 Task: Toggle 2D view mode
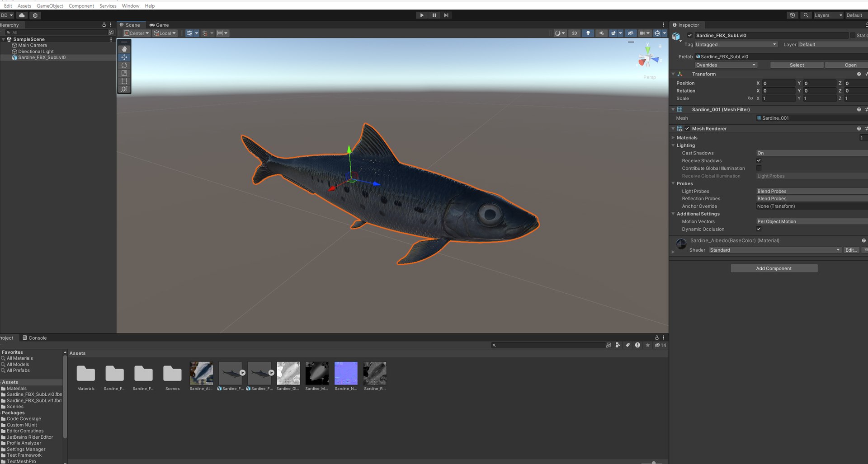(x=575, y=33)
